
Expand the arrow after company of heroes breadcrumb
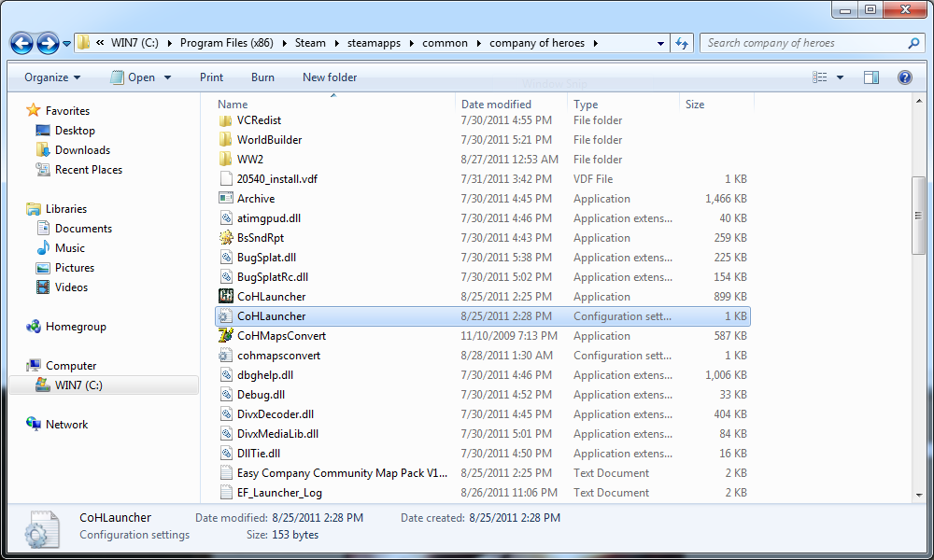point(595,44)
